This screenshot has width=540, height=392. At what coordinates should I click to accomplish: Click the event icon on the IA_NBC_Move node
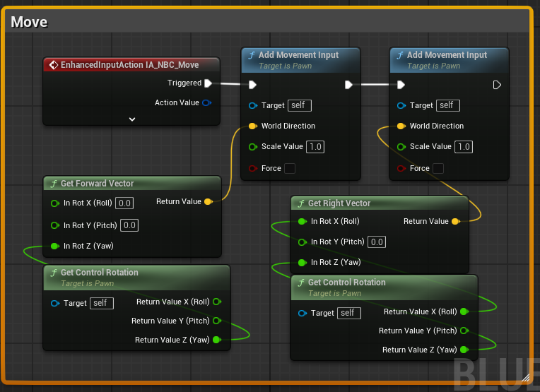click(x=54, y=65)
